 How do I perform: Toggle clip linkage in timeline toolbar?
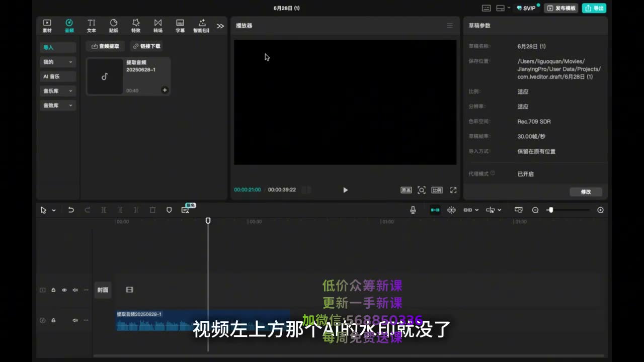468,210
